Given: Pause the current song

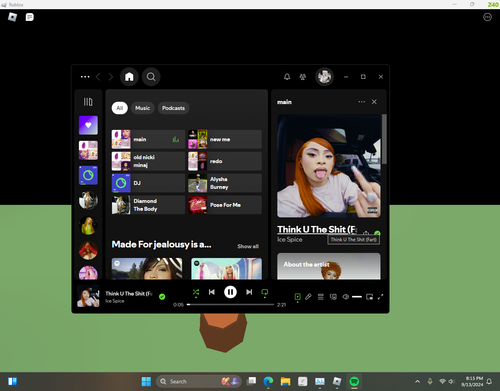Looking at the screenshot, I should pyautogui.click(x=230, y=292).
